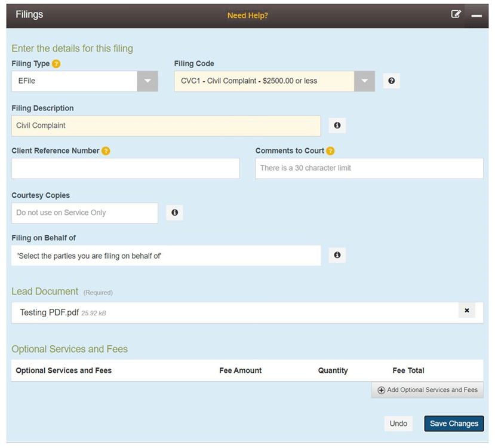Viewport: 495px width, 448px height.
Task: Open the Need Help? link
Action: (x=247, y=16)
